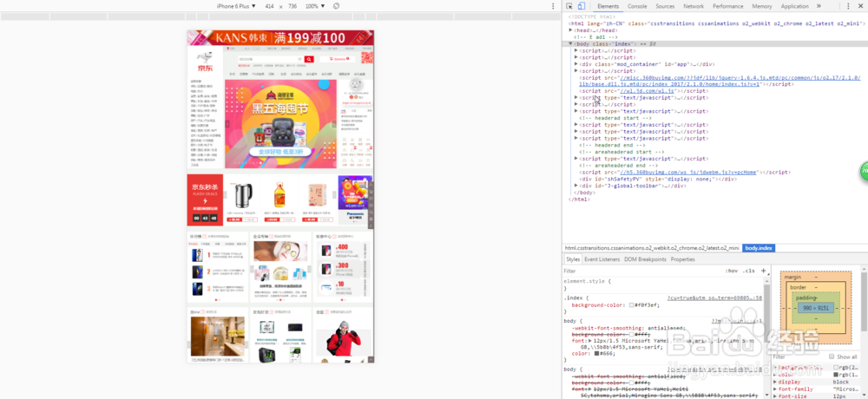The width and height of the screenshot is (868, 399).
Task: Collapse the body class="index" node
Action: 571,43
